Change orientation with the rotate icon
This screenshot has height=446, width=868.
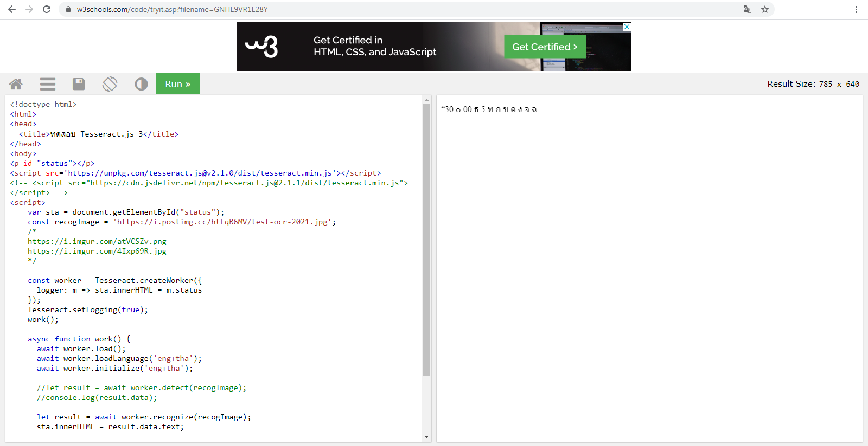click(110, 84)
